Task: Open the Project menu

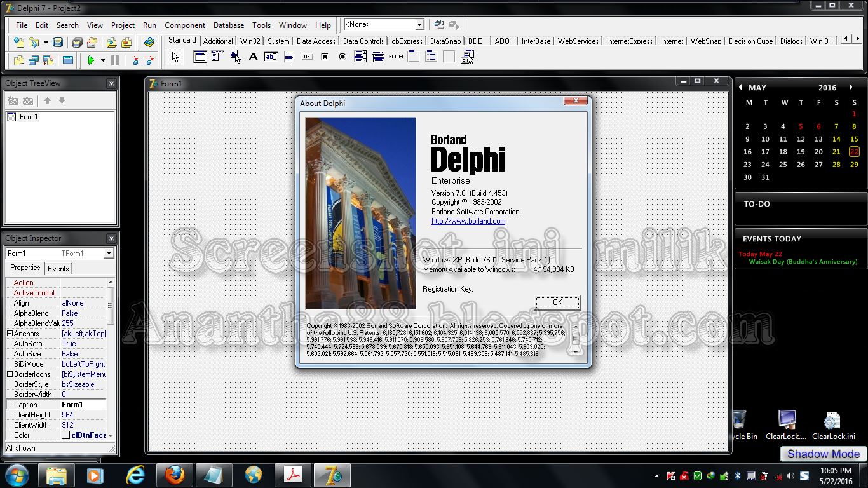Action: point(123,25)
